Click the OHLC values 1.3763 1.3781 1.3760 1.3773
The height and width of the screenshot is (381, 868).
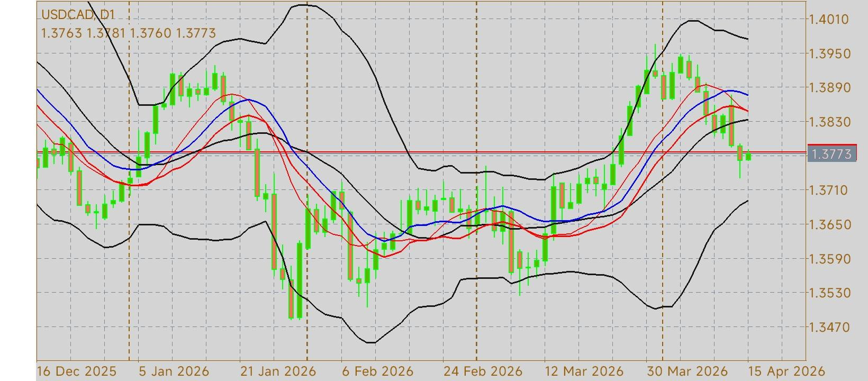(x=129, y=33)
